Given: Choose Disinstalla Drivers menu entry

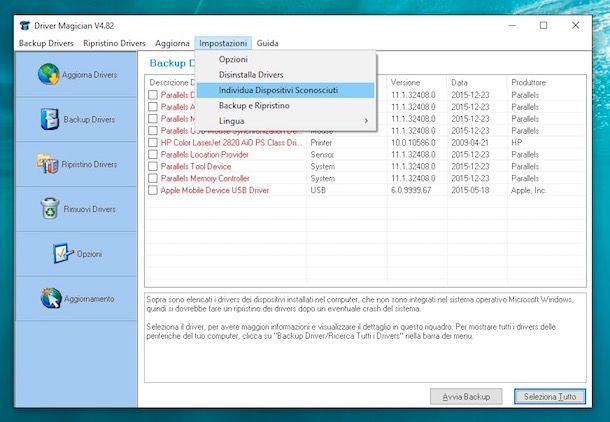Looking at the screenshot, I should (x=286, y=75).
